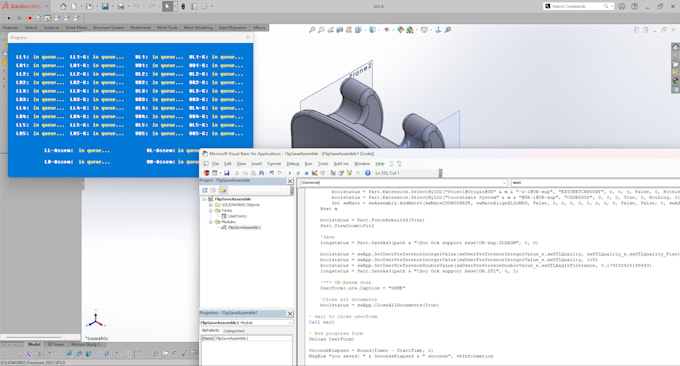Select the Categorized properties tab
The width and height of the screenshot is (680, 366).
[x=234, y=331]
